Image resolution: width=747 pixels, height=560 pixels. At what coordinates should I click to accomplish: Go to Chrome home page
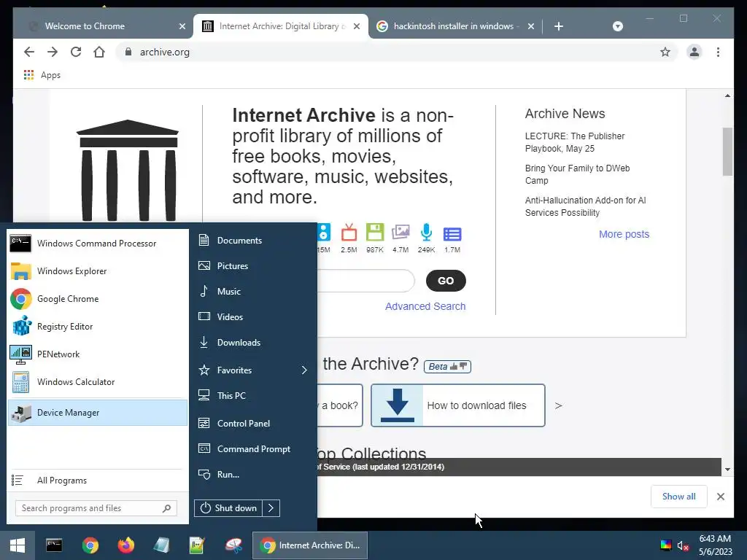99,52
